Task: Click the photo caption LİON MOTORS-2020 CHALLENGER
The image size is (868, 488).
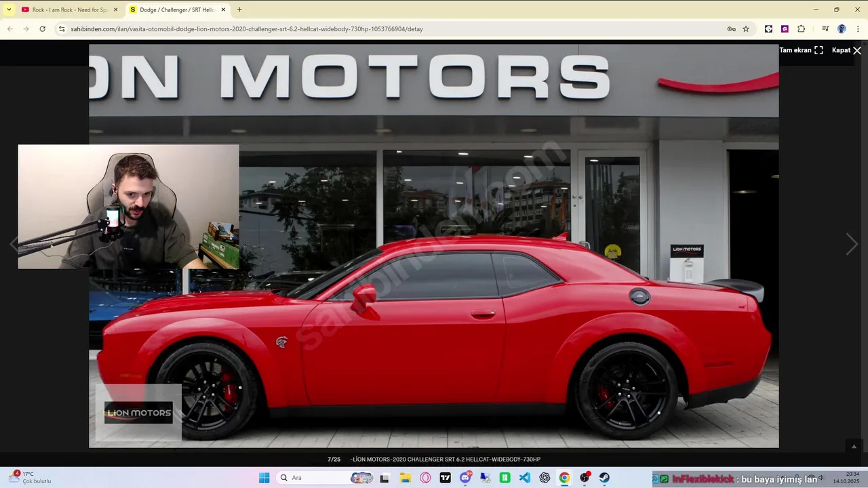Action: click(x=445, y=460)
